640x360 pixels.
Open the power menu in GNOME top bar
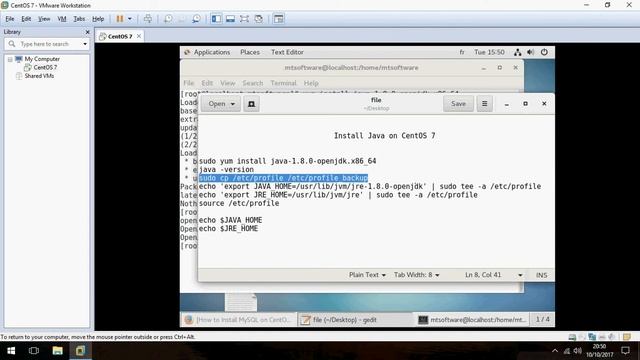tap(544, 52)
